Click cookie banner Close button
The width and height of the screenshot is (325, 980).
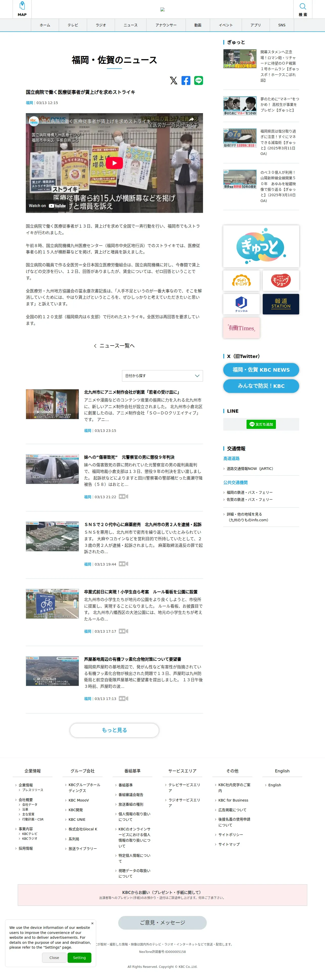point(54,957)
